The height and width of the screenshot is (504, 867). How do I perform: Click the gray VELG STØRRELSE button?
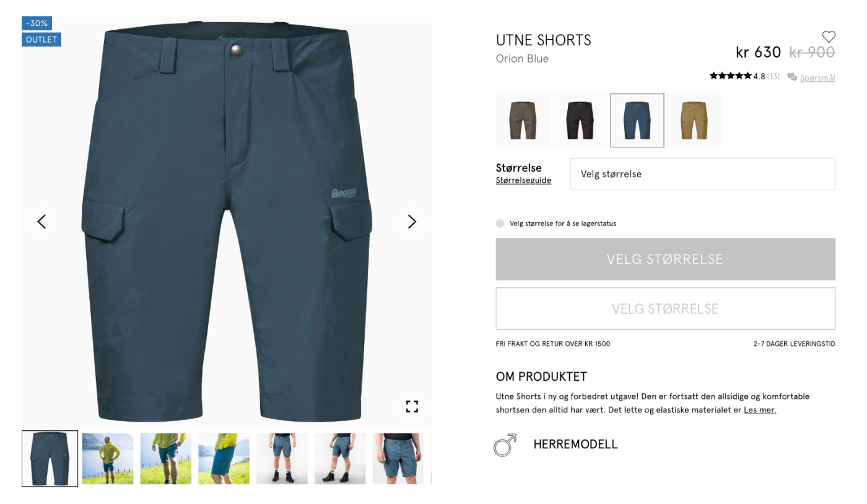tap(665, 259)
